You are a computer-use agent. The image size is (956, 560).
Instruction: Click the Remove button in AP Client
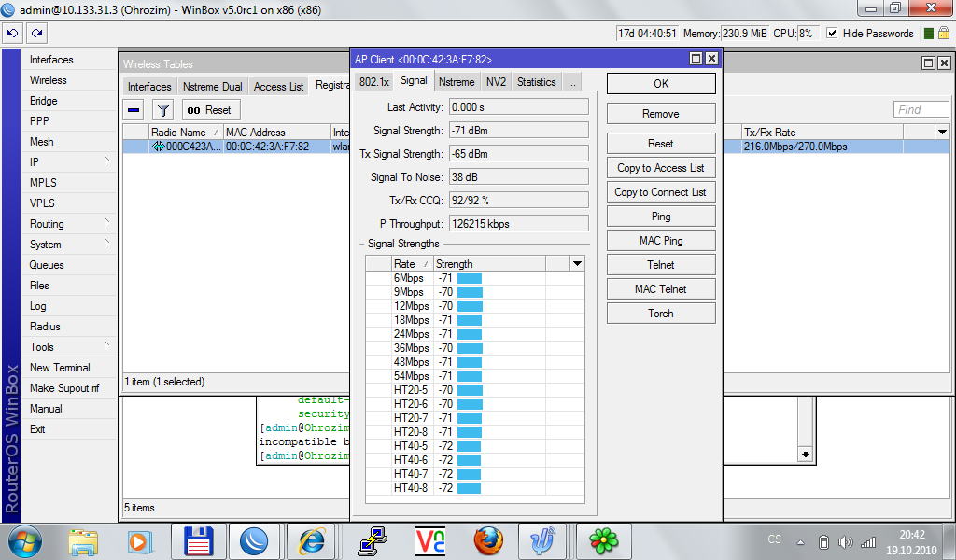(x=661, y=114)
